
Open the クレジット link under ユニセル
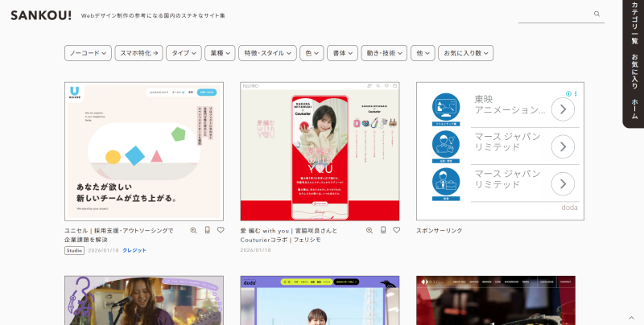[134, 250]
